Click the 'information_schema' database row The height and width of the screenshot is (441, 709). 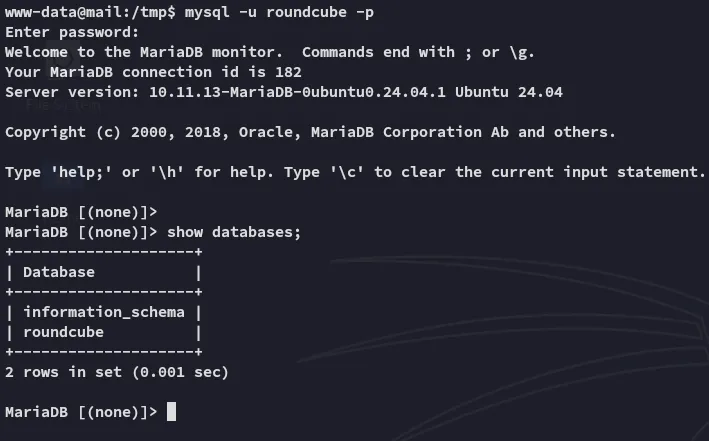[104, 312]
